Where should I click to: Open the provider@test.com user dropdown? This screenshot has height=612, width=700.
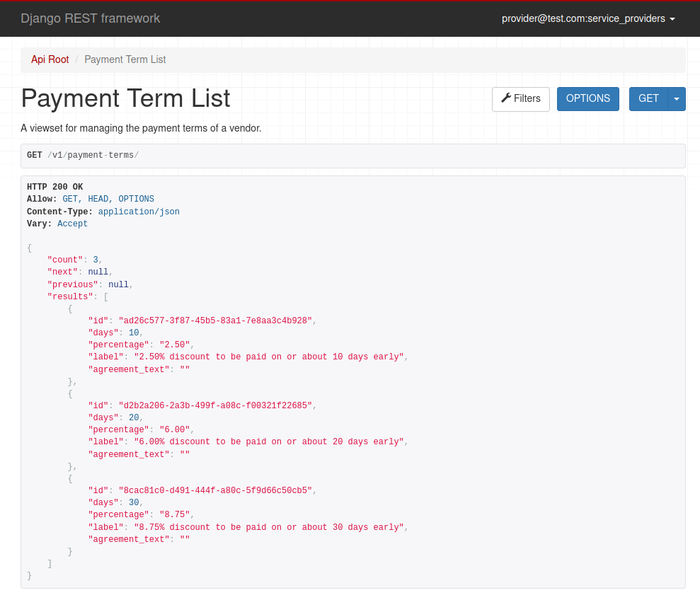tap(587, 18)
